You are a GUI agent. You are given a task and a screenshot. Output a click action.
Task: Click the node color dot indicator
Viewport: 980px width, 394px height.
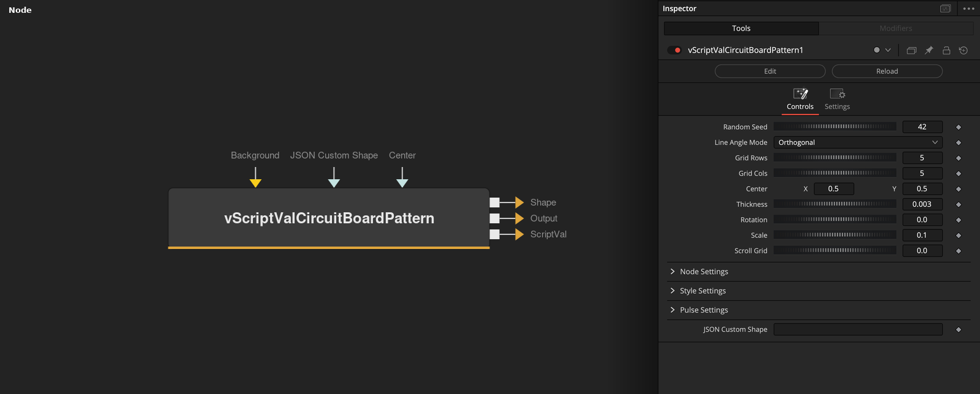click(876, 50)
